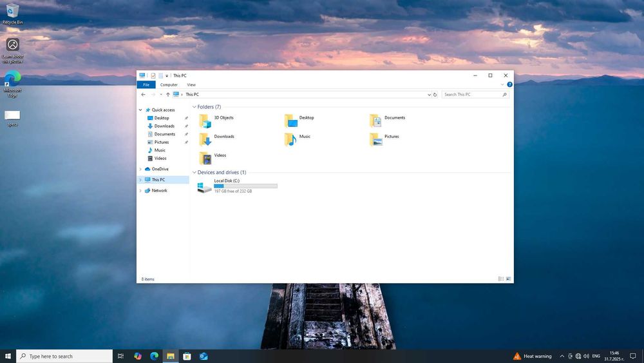Select Pictures under Quick access
Viewport: 644px width, 363px height.
pyautogui.click(x=162, y=142)
